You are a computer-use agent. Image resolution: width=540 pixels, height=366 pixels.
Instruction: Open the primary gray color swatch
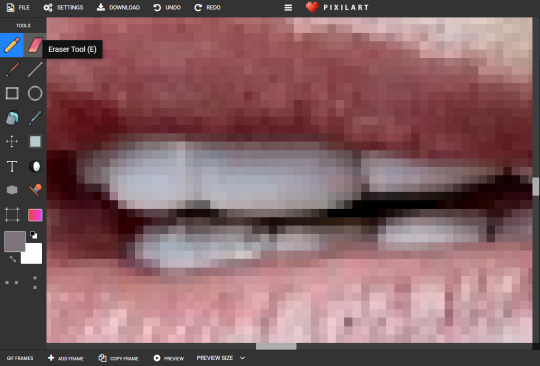(14, 241)
